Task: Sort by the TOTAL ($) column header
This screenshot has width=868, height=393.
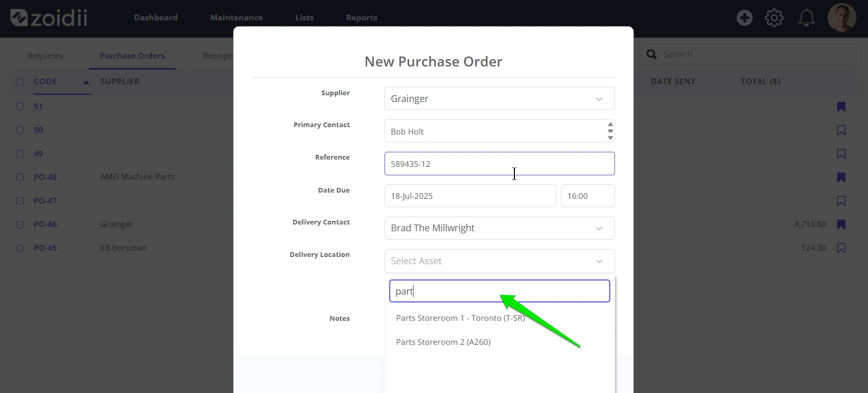Action: tap(760, 82)
